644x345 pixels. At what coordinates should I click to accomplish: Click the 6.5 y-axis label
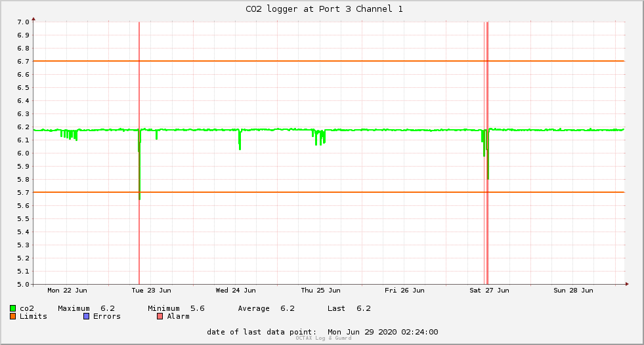pos(23,87)
